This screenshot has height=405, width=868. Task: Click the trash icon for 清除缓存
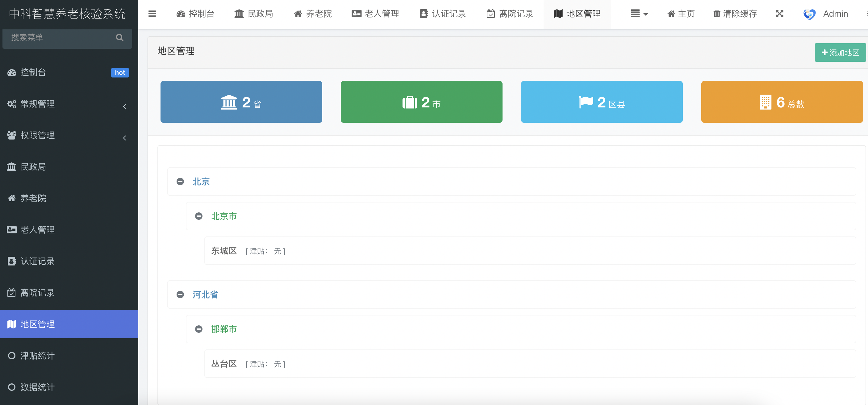[717, 14]
